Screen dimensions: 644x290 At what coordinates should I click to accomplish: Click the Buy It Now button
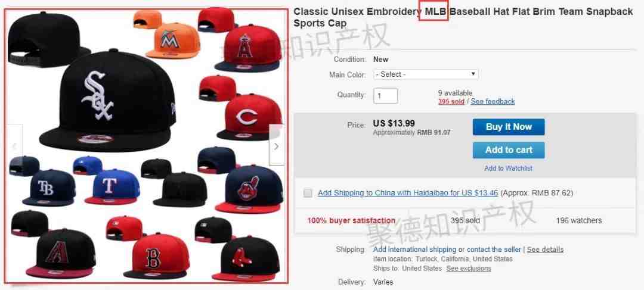pos(509,127)
